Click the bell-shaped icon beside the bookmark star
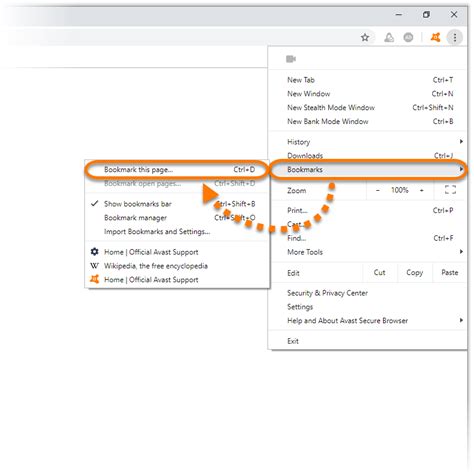The height and width of the screenshot is (476, 474). click(x=389, y=37)
